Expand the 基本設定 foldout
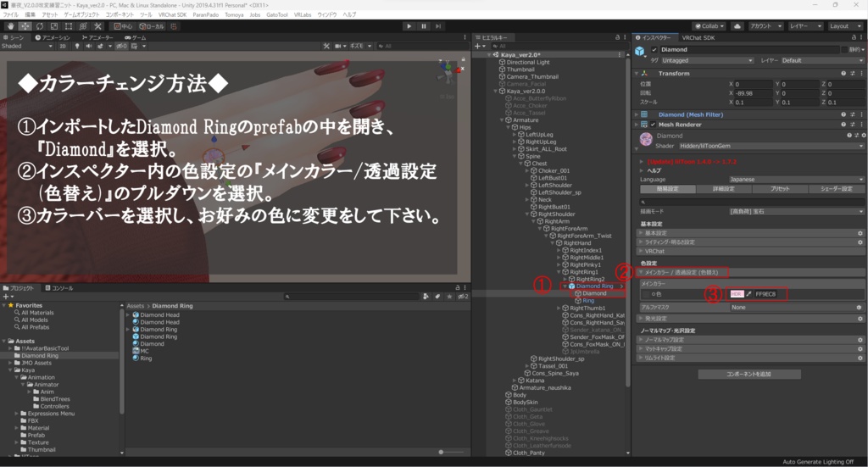The width and height of the screenshot is (868, 467). (750, 234)
